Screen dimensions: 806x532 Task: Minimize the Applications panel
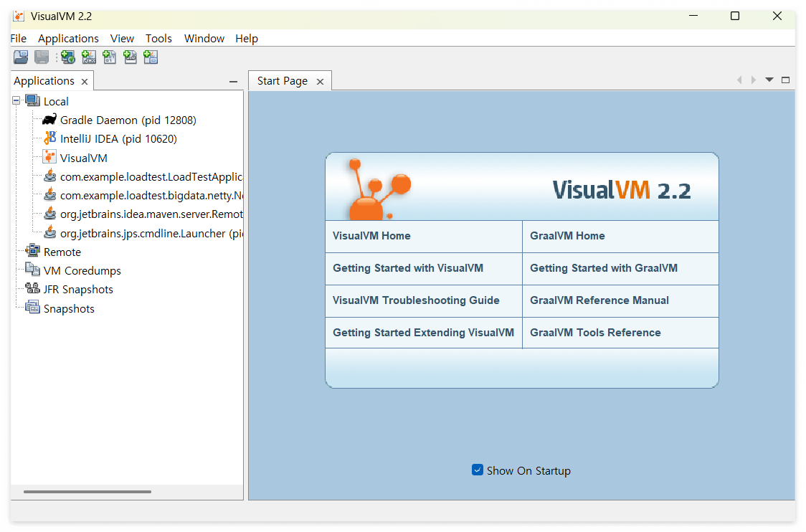tap(233, 81)
